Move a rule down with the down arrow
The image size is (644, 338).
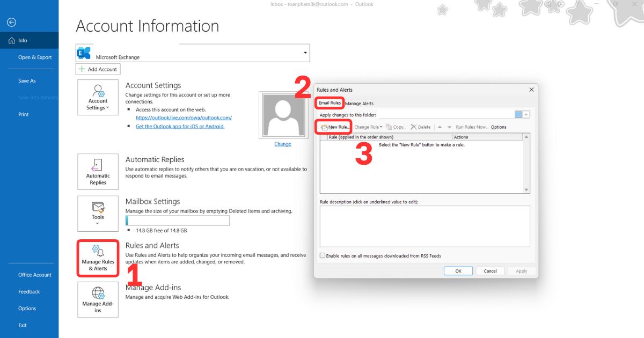[x=450, y=127]
